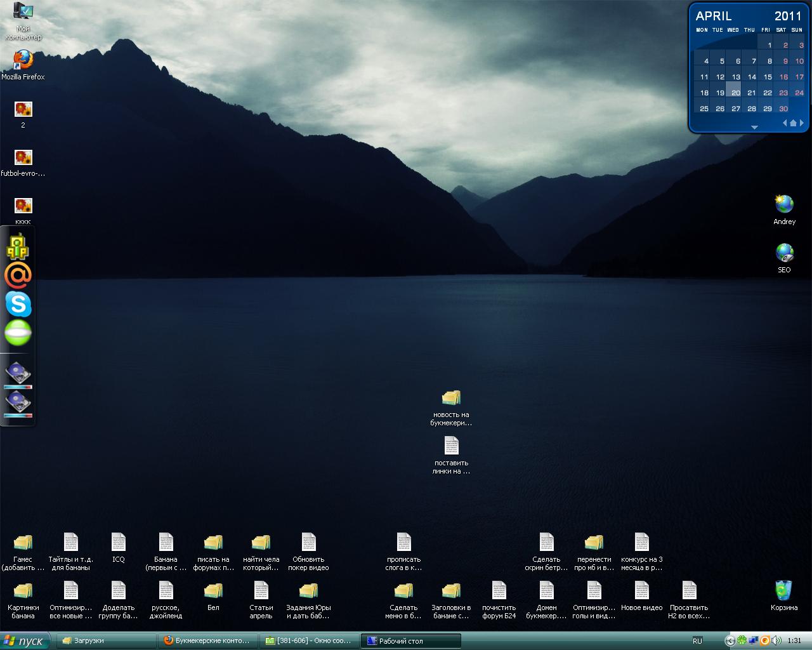812x650 pixels.
Task: Select the писать на форумах folder
Action: [213, 542]
